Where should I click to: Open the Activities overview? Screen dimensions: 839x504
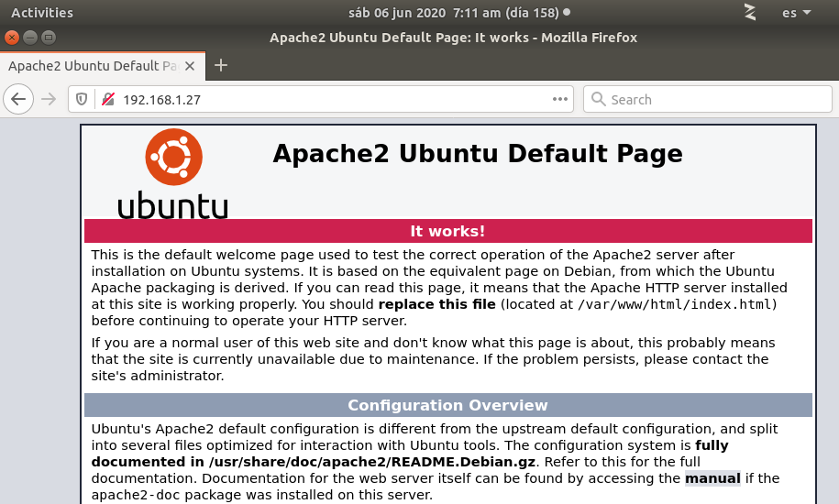[41, 13]
